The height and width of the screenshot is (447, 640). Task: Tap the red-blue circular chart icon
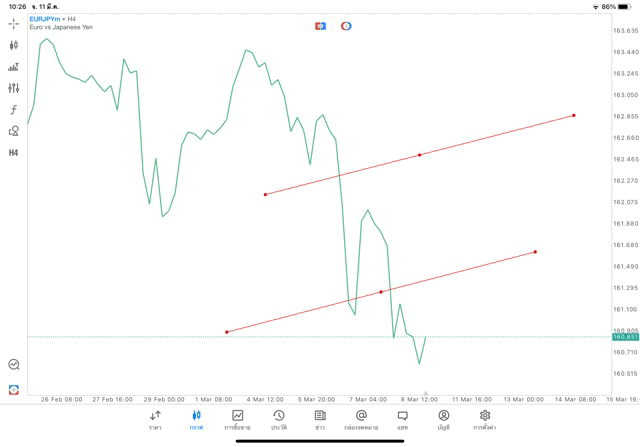pyautogui.click(x=346, y=26)
